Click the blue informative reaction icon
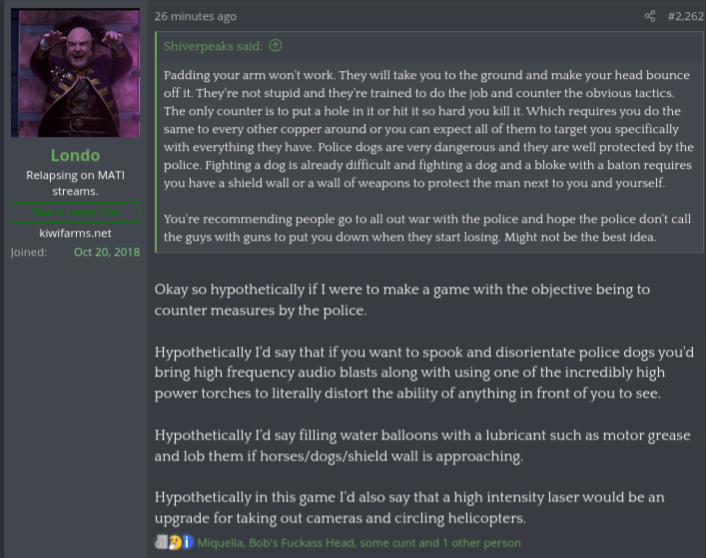 click(187, 543)
